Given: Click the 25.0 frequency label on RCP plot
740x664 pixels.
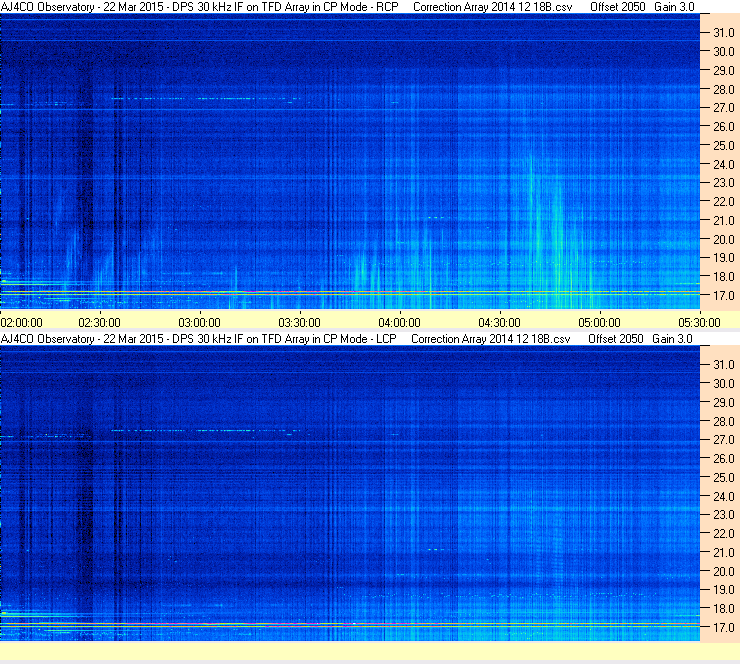Looking at the screenshot, I should tap(723, 146).
